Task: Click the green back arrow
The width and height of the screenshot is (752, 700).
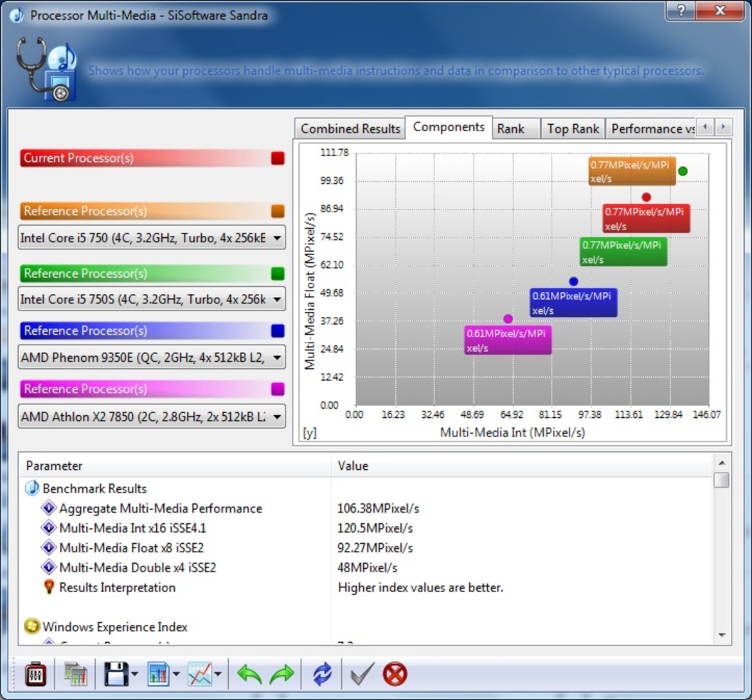Action: [x=249, y=674]
